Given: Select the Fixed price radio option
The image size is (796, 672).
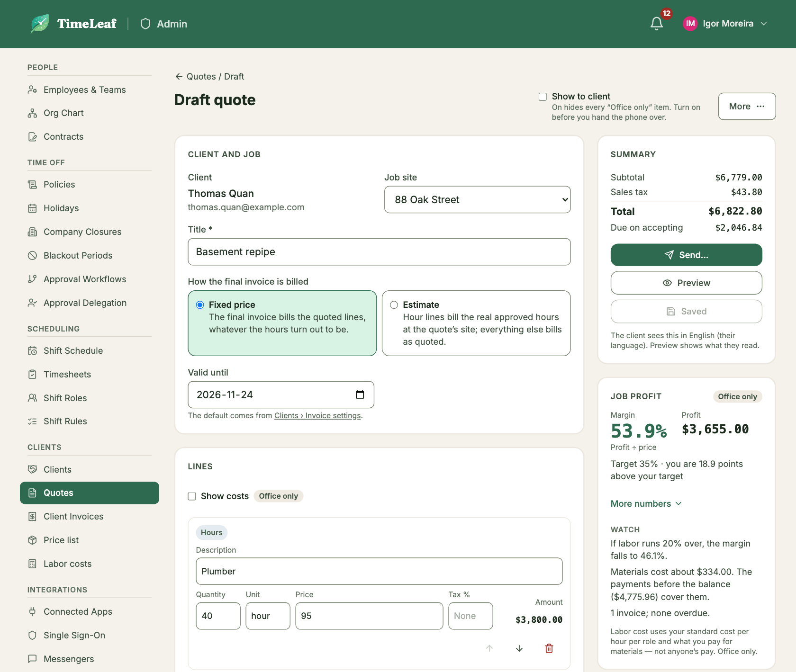Looking at the screenshot, I should (x=200, y=305).
